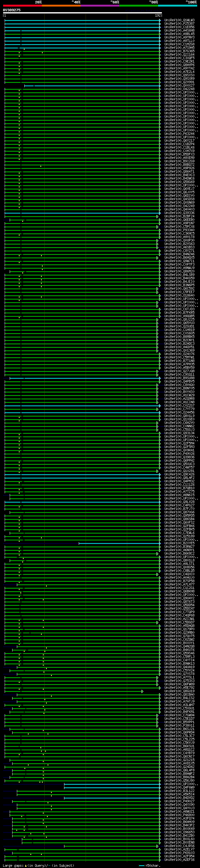Select the UniRef100_Q0QX27 label

(x=179, y=86)
